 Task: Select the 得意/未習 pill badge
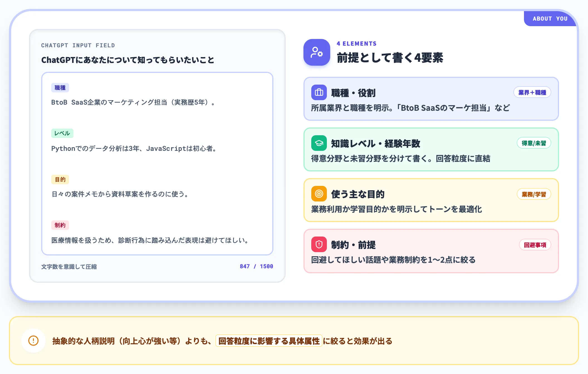pos(534,143)
